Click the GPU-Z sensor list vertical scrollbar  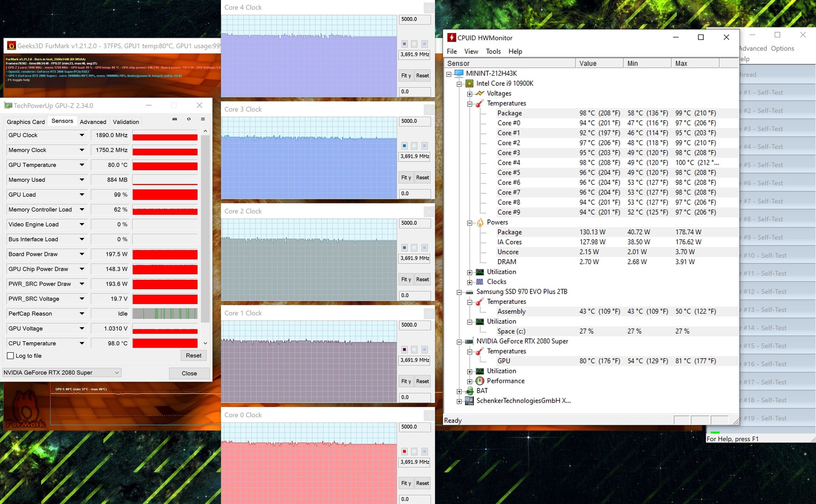click(x=205, y=229)
